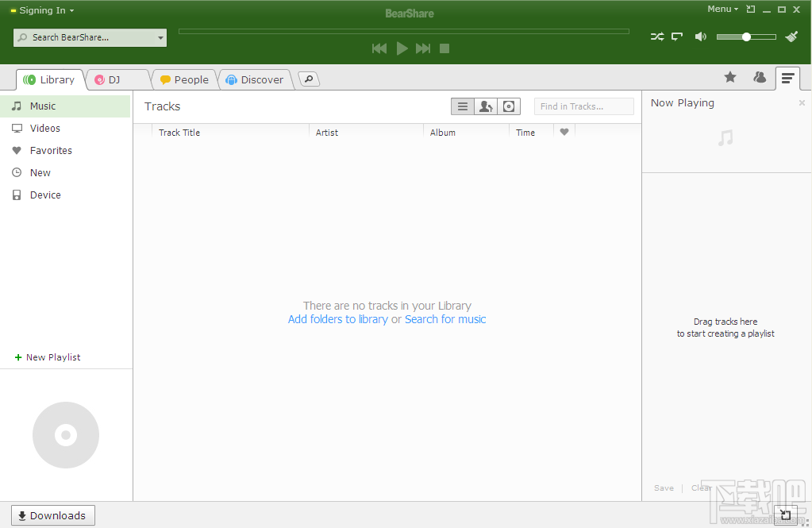Open the favorites star panel
Screen dimensions: 812x528
click(x=730, y=78)
